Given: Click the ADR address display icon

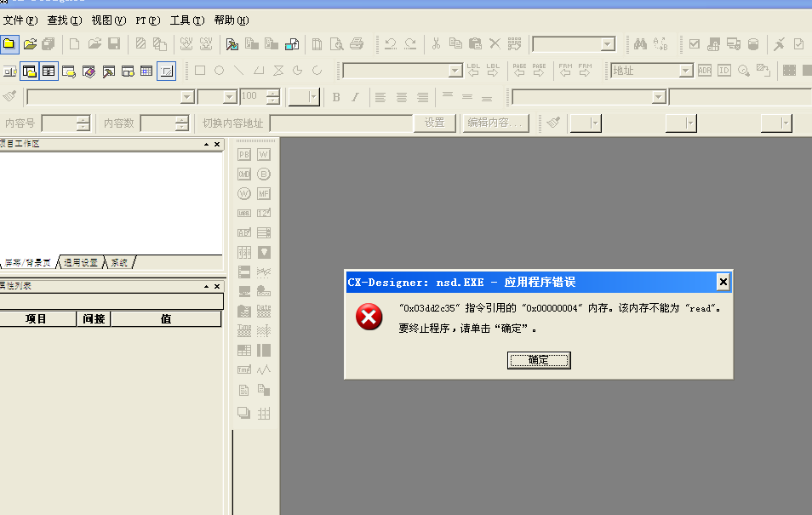Looking at the screenshot, I should [x=705, y=71].
